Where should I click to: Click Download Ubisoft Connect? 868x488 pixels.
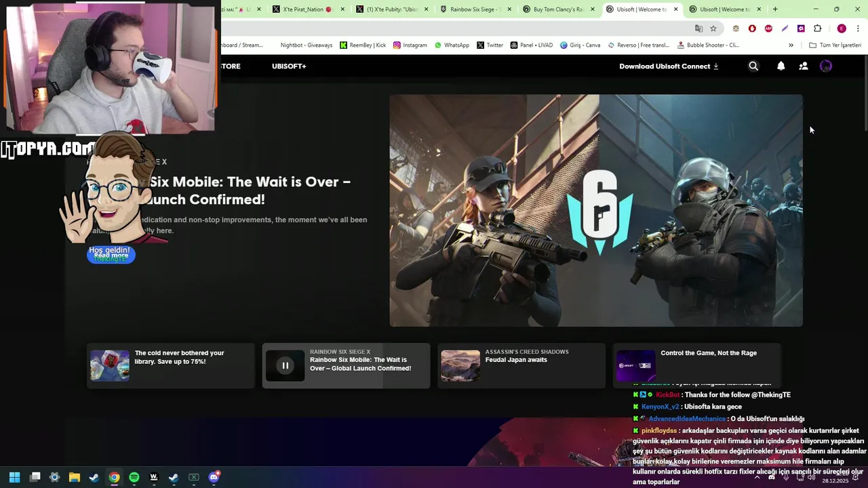coord(669,66)
